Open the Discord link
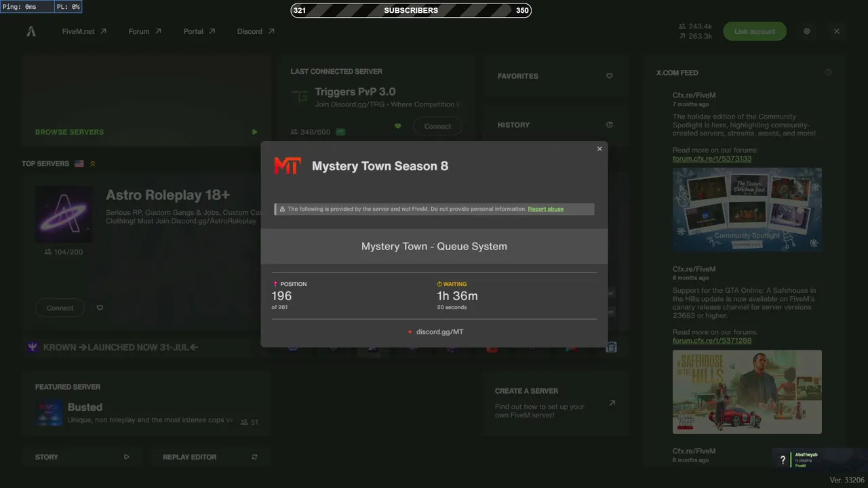The width and height of the screenshot is (868, 488). point(256,31)
